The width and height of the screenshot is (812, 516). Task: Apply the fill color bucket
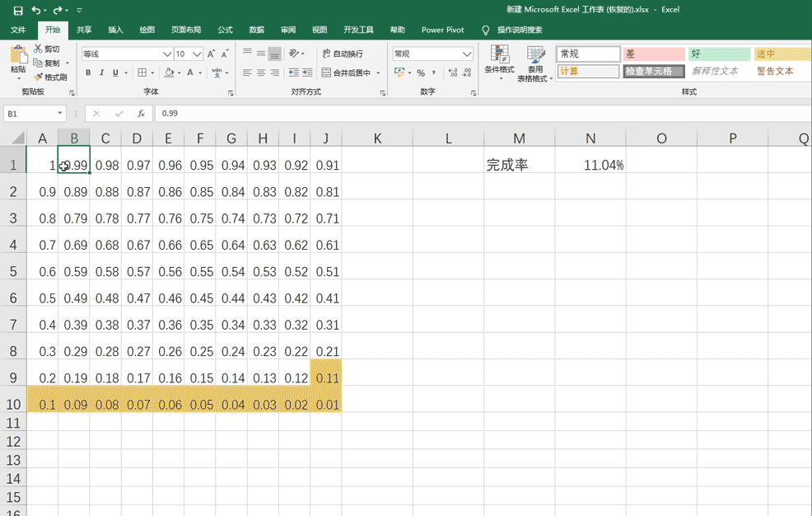click(x=169, y=73)
